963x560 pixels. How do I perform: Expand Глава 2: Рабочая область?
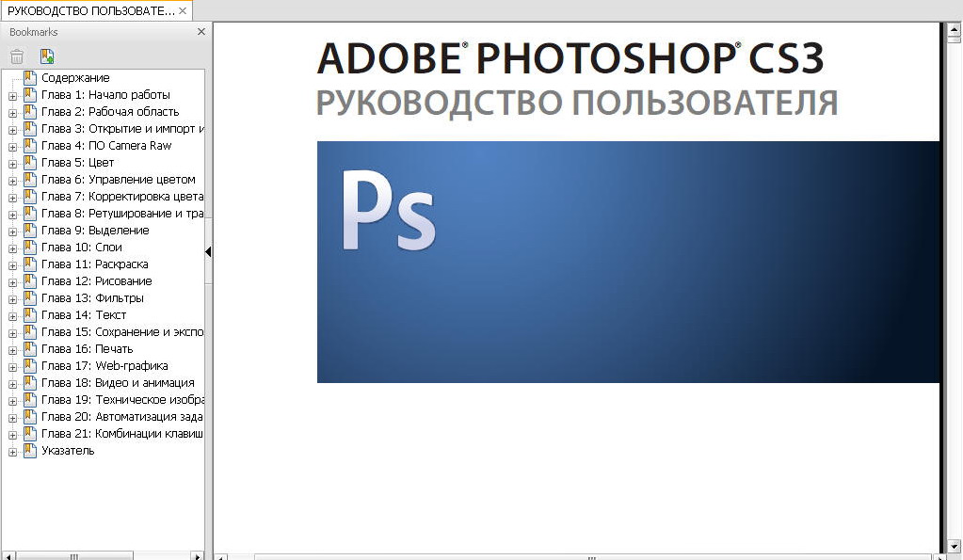(12, 113)
